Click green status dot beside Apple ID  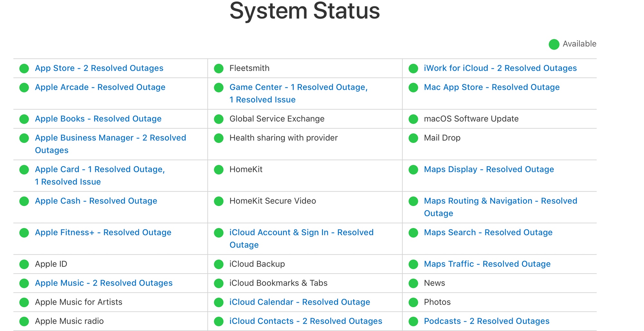coord(24,264)
